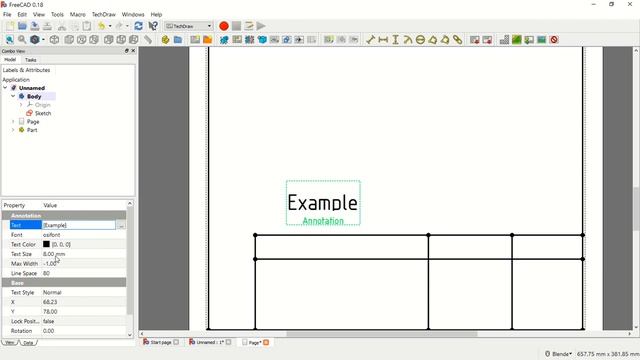The image size is (640, 360).
Task: Switch to the Data property tab
Action: (x=28, y=342)
